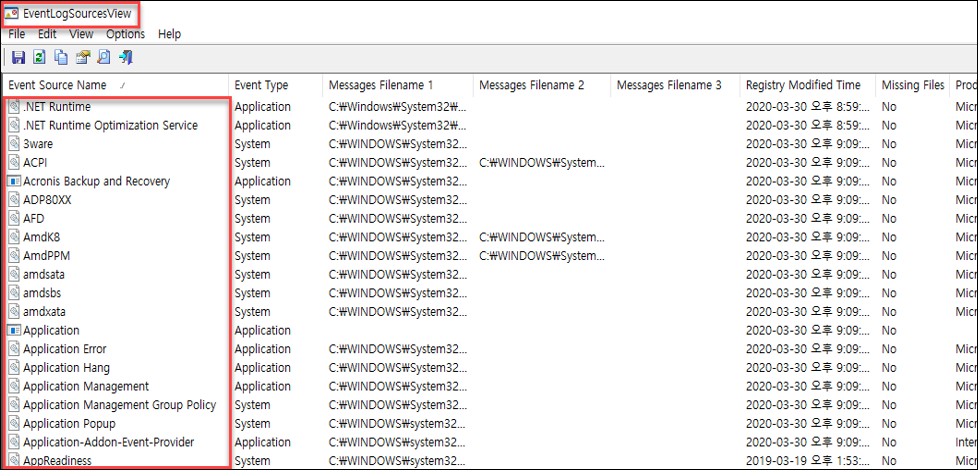Image resolution: width=978 pixels, height=470 pixels.
Task: Click the Application Popup row icon
Action: [14, 424]
